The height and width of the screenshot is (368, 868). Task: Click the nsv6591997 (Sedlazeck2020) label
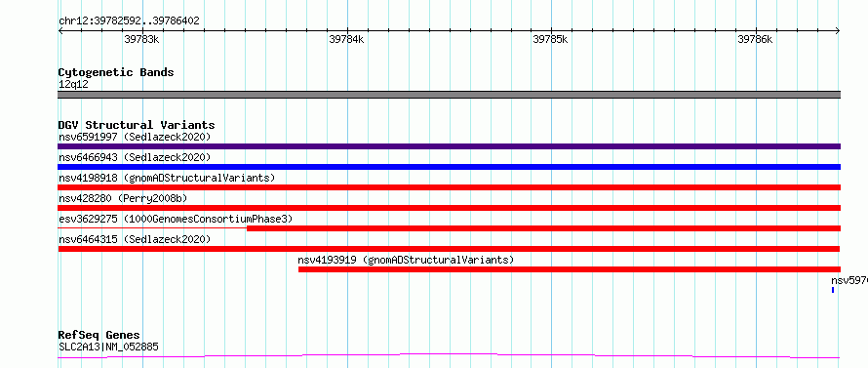tap(135, 137)
